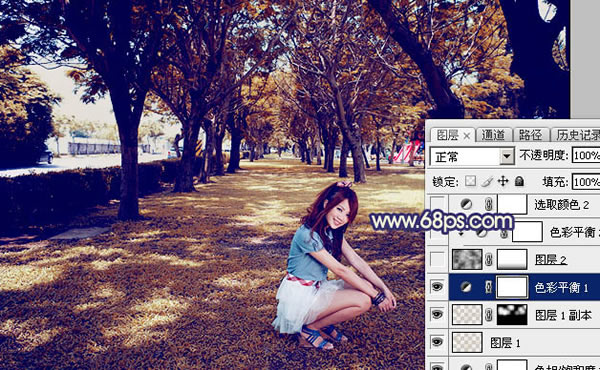Select the layer named 图层 2
Image resolution: width=600 pixels, height=370 pixels.
[551, 260]
